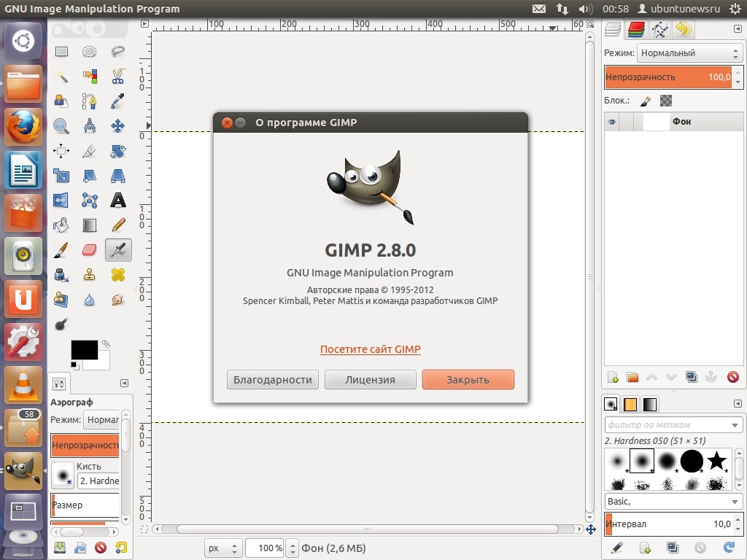Toggle zoom image when window resizes

pyautogui.click(x=590, y=24)
